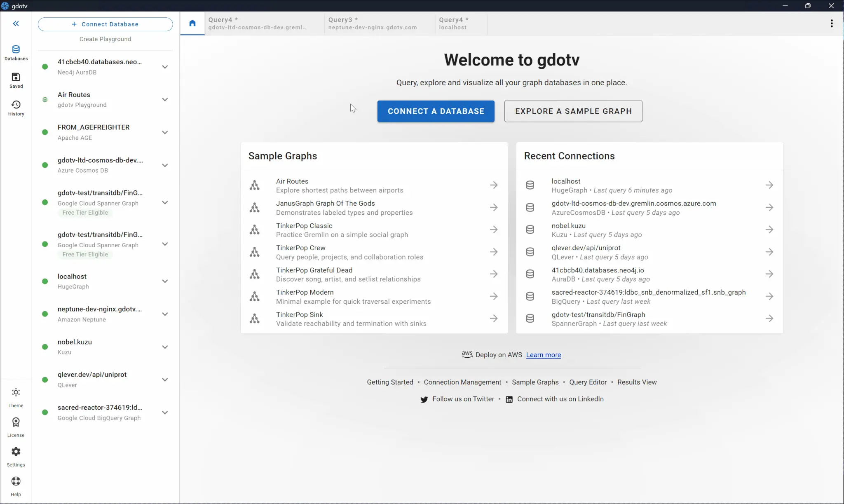Click the Help sidebar icon
This screenshot has width=844, height=504.
[x=16, y=482]
